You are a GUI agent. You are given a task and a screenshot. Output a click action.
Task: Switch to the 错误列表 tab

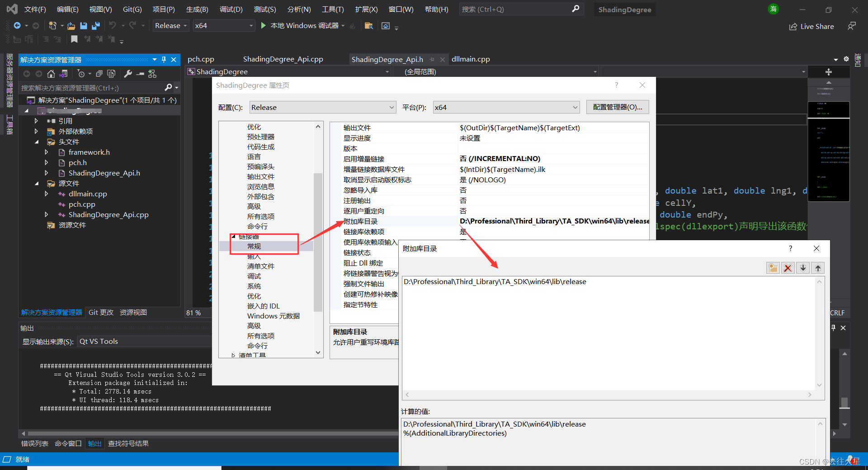pos(35,444)
